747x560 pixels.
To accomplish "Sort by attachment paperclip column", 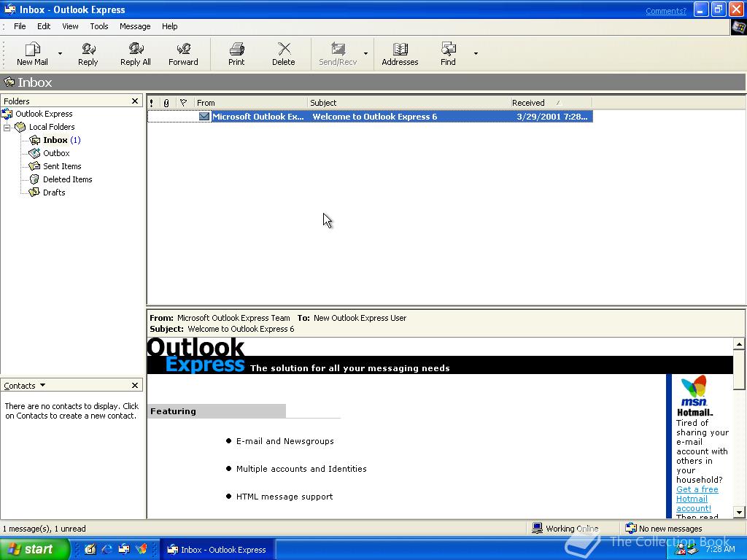I will pos(166,103).
